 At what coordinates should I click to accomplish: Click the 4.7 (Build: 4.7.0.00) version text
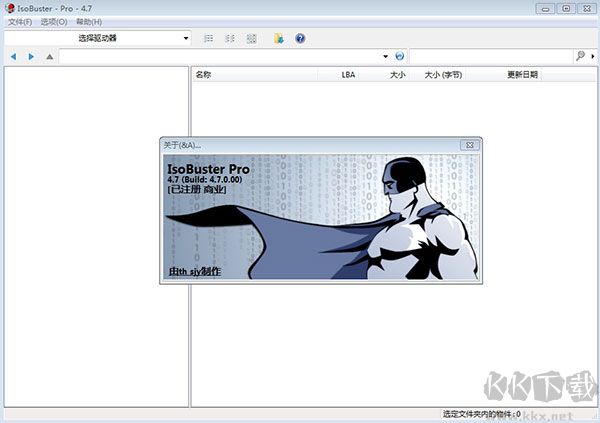(205, 180)
